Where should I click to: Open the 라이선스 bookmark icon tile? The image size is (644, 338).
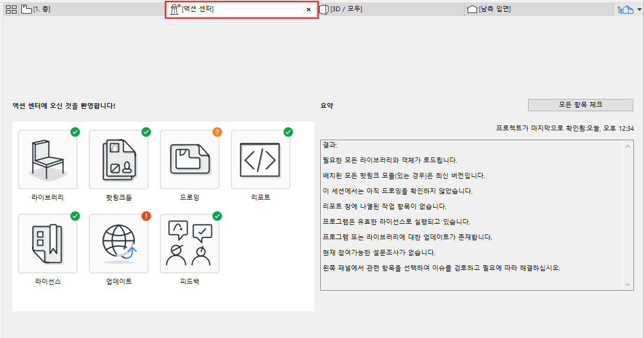pyautogui.click(x=47, y=243)
